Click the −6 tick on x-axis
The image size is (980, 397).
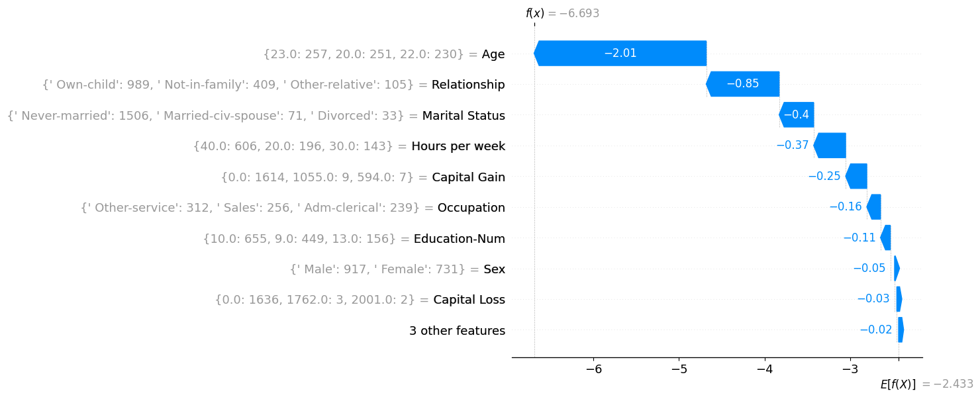pos(593,368)
